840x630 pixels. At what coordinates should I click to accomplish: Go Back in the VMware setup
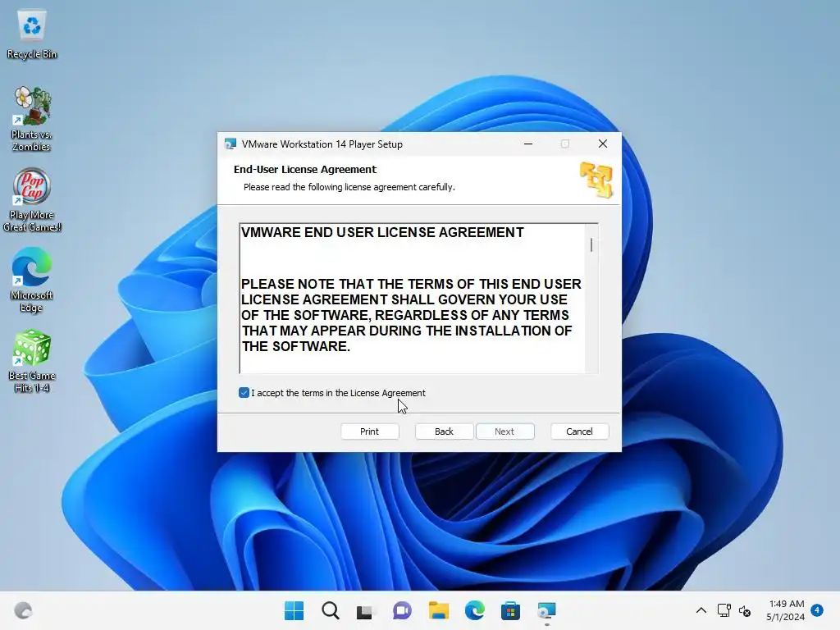(444, 431)
